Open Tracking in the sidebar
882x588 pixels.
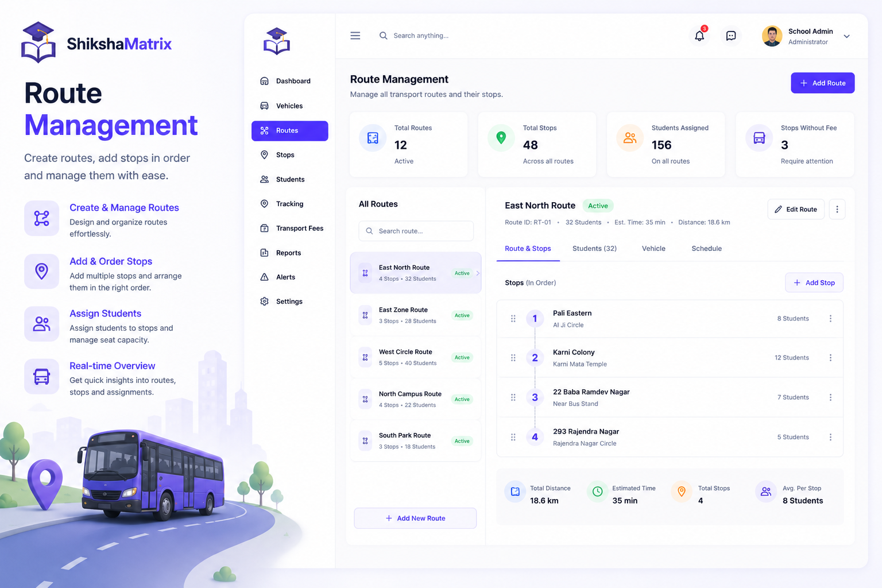pos(289,204)
